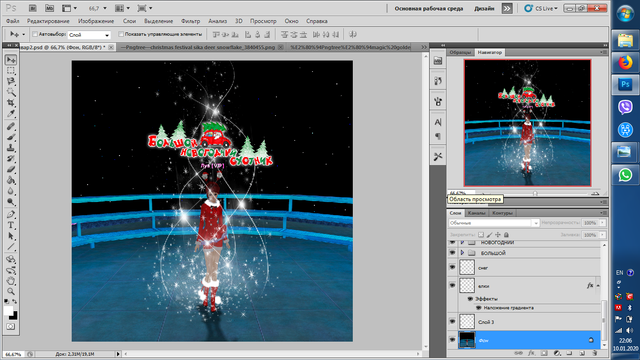Hide the снег layer
This screenshot has height=360, width=640.
[x=452, y=267]
